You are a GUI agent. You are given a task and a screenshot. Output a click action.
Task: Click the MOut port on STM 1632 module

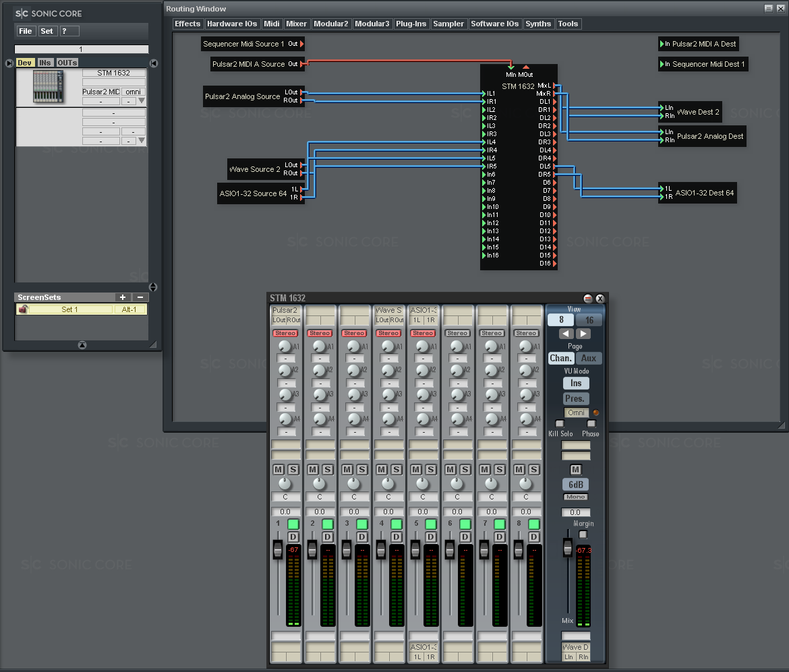[x=526, y=67]
